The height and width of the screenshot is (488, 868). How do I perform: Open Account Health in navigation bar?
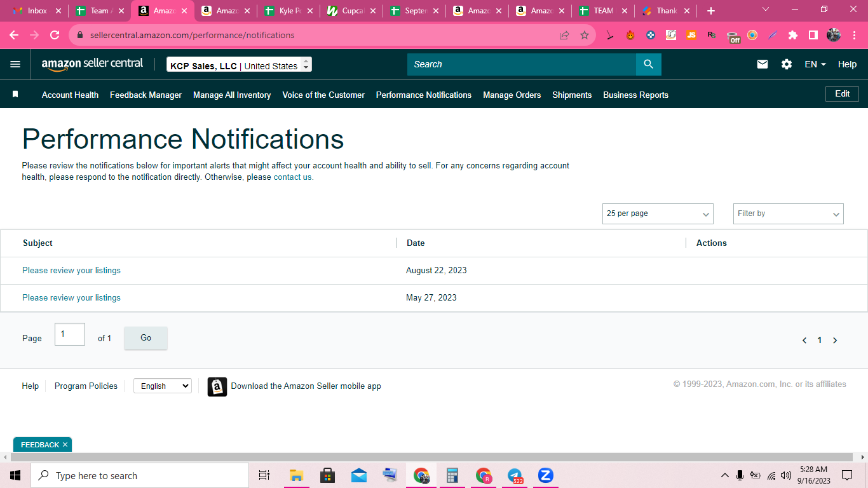tap(70, 95)
